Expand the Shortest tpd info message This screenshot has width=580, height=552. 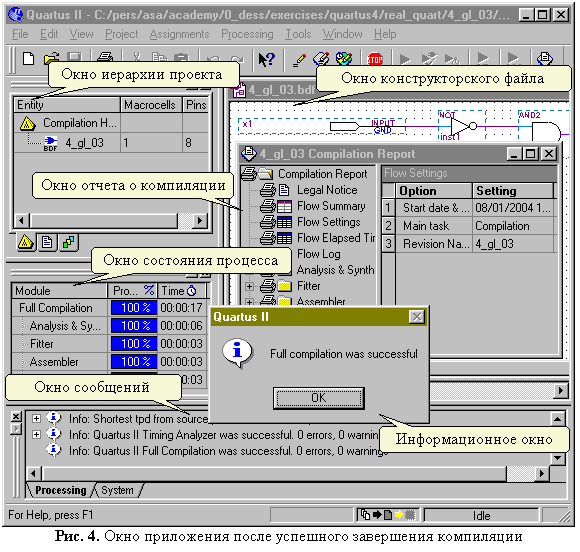36,418
